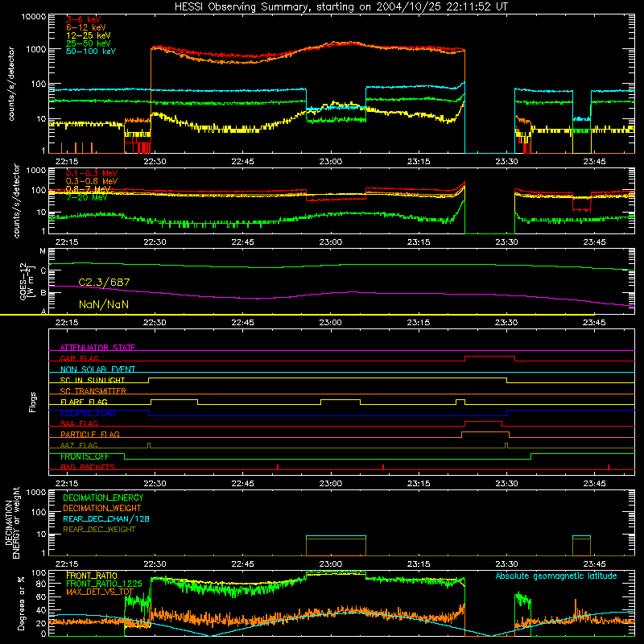Click the 0.8-7 MeV legend label
This screenshot has width=644, height=644.
(88, 189)
